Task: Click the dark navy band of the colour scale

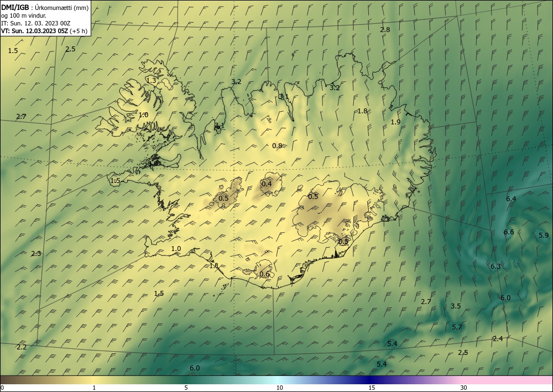Action: 369,380
